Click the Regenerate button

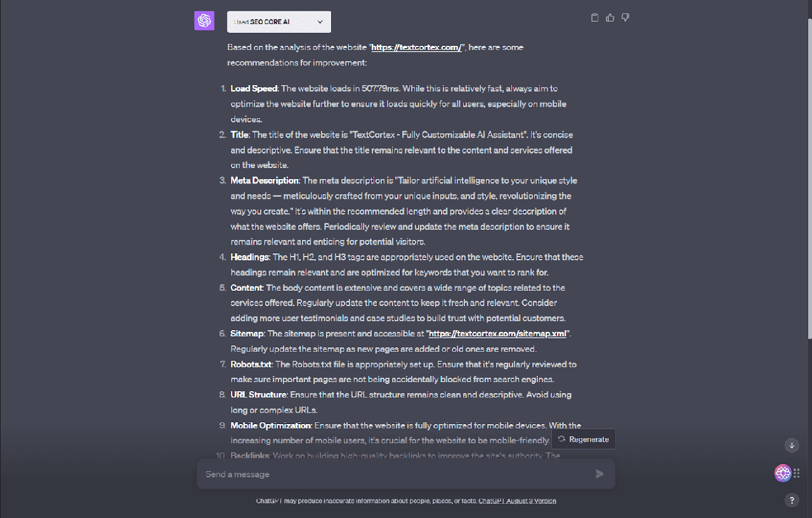584,439
